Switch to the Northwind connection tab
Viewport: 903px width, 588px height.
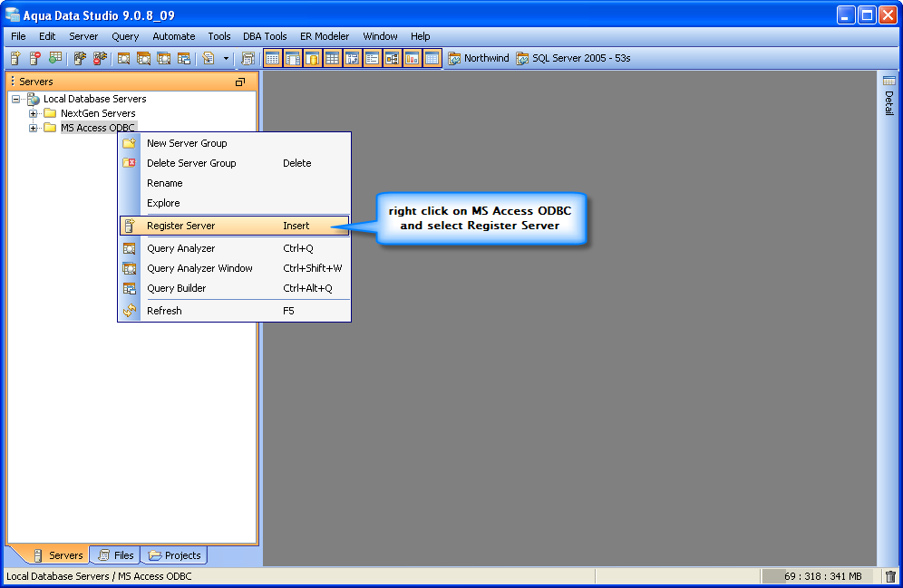(x=479, y=58)
